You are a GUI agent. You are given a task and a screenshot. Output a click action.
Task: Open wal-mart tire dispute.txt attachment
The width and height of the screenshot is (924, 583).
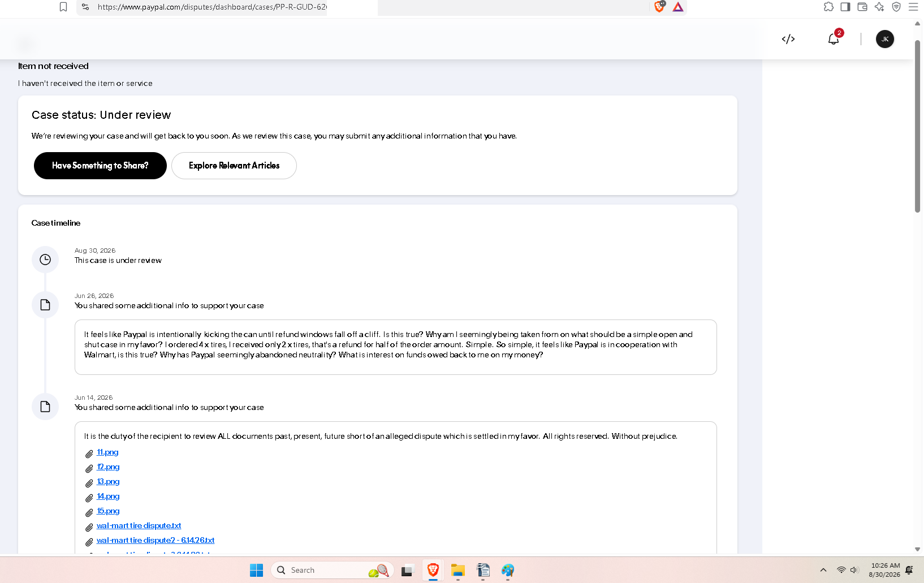pyautogui.click(x=139, y=526)
